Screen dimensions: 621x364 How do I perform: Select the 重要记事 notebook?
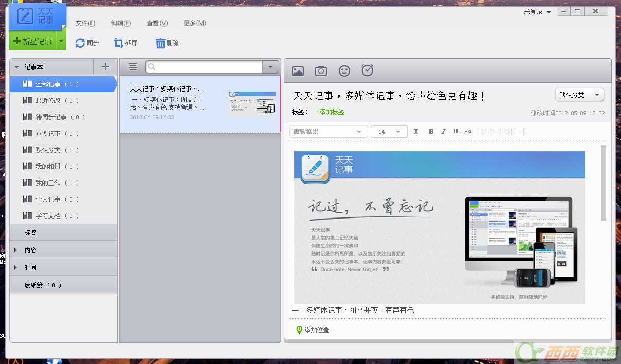(63, 134)
